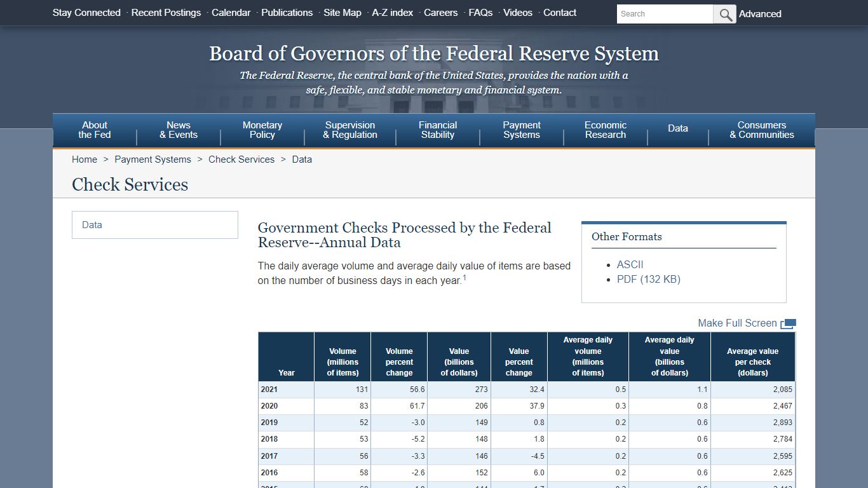This screenshot has width=868, height=488.
Task: Download the ASCII format
Action: pos(630,264)
